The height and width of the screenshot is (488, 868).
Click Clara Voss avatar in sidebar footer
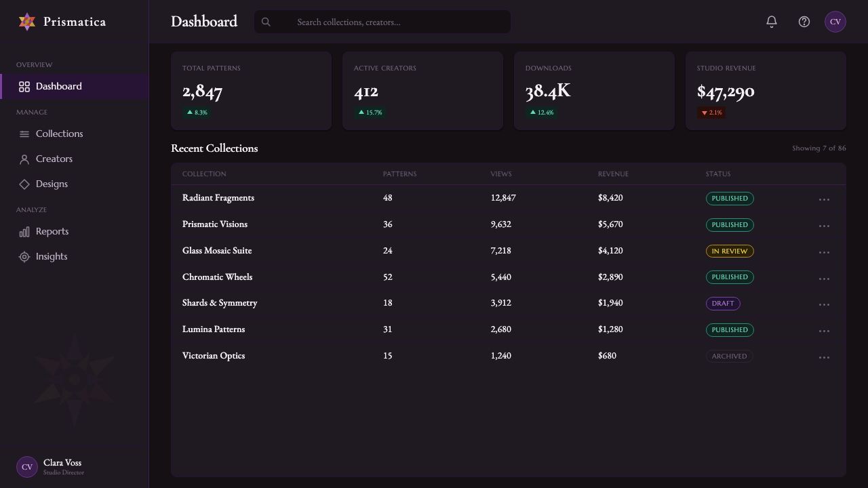27,467
